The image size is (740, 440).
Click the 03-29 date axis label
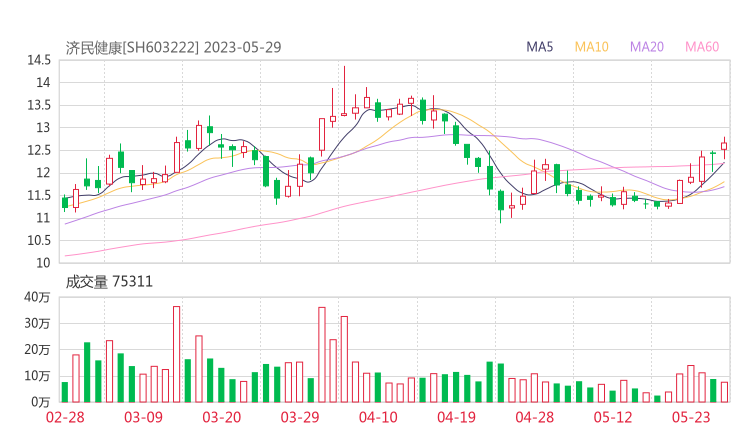point(300,417)
